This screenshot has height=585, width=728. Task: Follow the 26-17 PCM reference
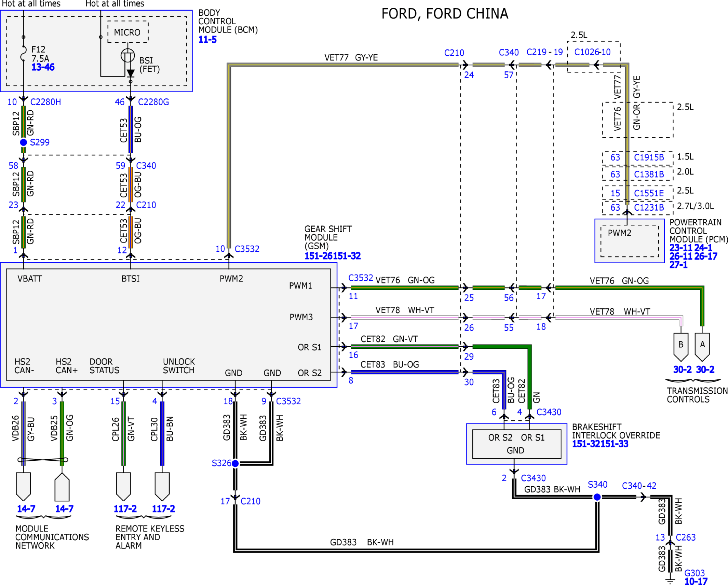coord(705,256)
